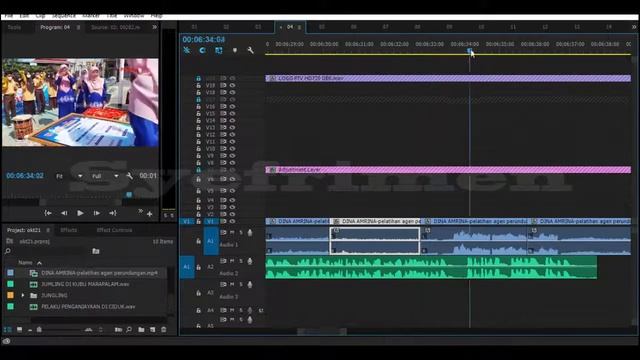Switch to the Effects tab
The width and height of the screenshot is (640, 360).
(x=69, y=230)
